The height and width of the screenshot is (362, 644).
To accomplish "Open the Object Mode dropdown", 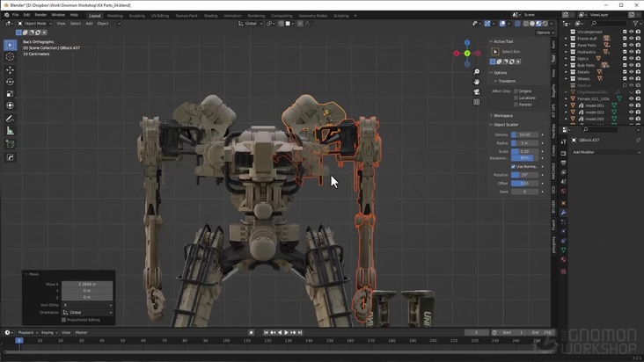I will (34, 24).
